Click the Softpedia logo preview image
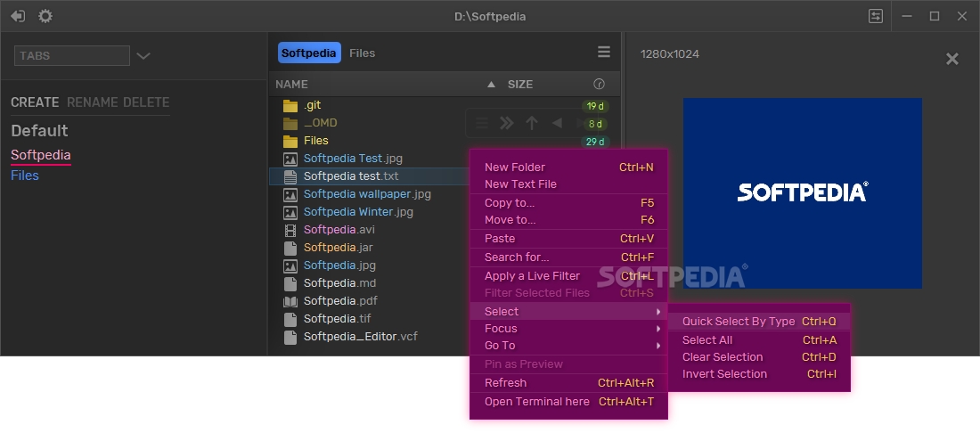This screenshot has width=980, height=433. click(802, 193)
